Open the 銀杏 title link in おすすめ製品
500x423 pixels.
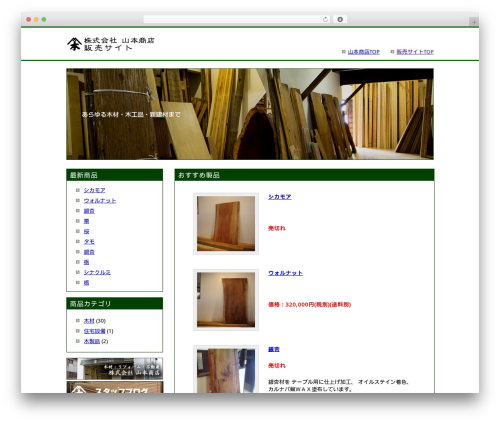click(x=274, y=349)
